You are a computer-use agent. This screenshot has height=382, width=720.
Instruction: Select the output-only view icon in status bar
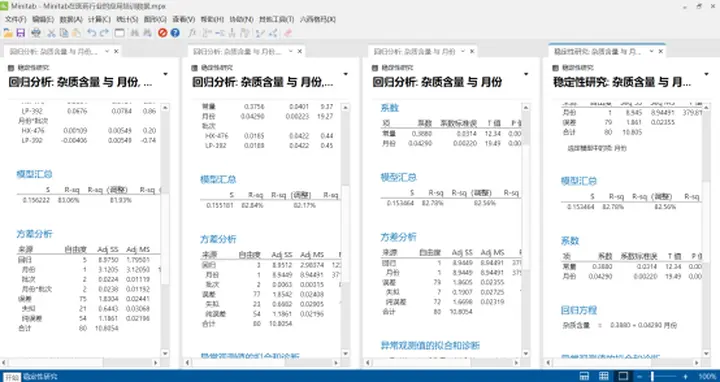point(623,376)
